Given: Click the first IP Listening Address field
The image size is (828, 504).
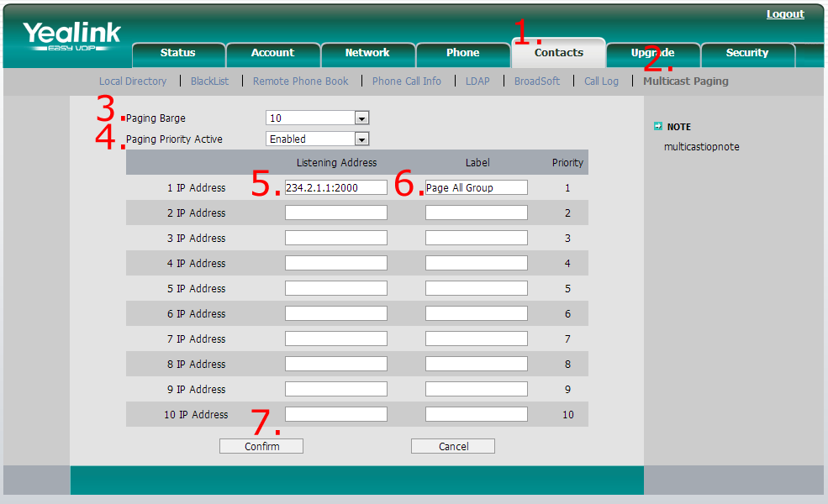Looking at the screenshot, I should (335, 188).
